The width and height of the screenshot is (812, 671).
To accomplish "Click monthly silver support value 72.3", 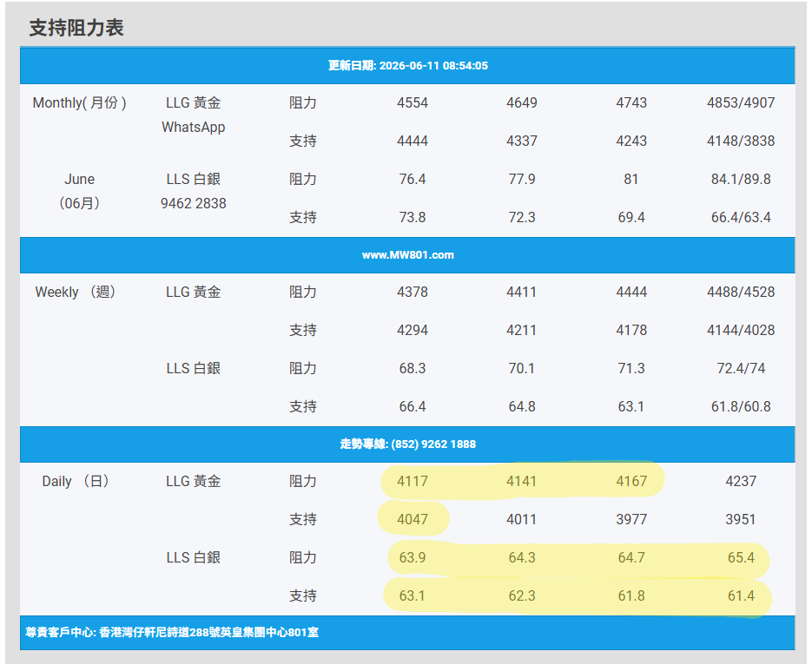I will (x=521, y=218).
